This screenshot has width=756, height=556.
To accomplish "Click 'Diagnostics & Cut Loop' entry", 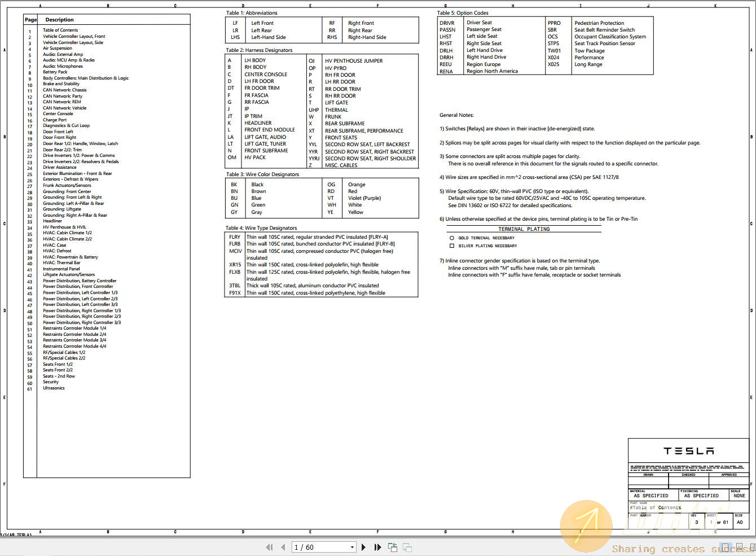I will 66,125.
